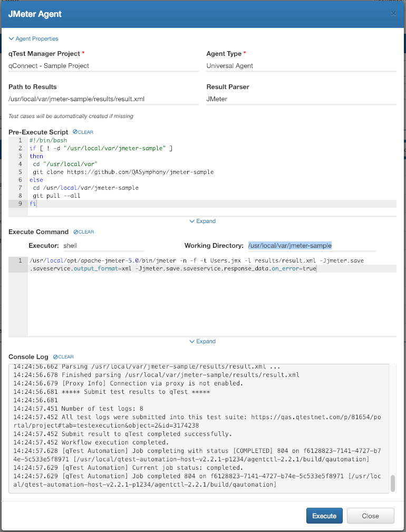
Task: Clear the Execute Command
Action: [x=83, y=232]
